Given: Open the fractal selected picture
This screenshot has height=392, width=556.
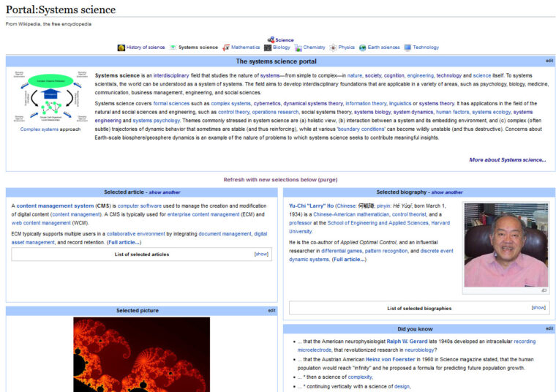Looking at the screenshot, I should 141,355.
